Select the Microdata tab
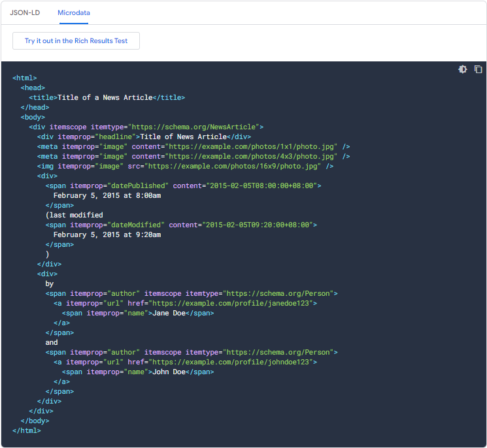 pyautogui.click(x=74, y=12)
